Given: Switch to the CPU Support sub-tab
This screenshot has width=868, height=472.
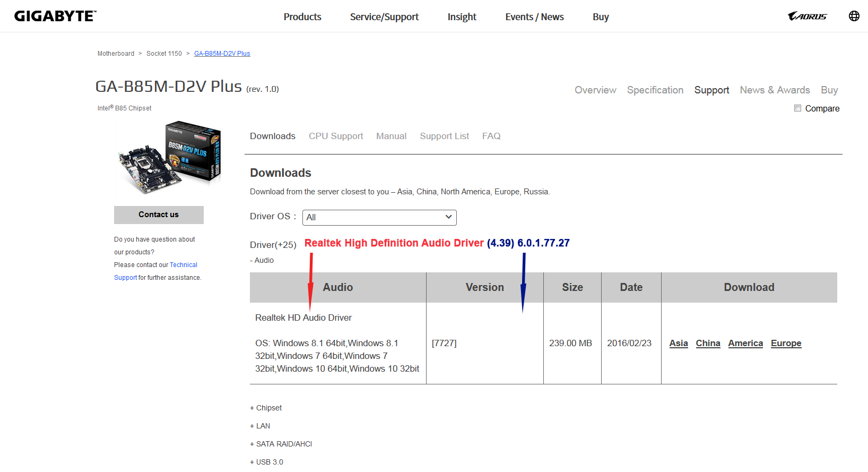Looking at the screenshot, I should click(336, 136).
